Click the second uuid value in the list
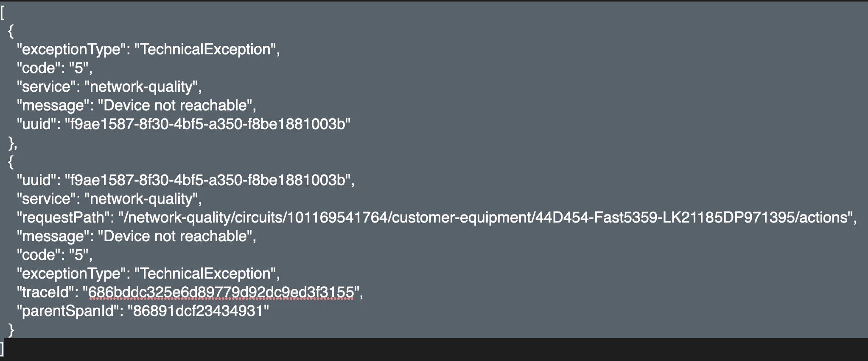The image size is (868, 361). (207, 180)
